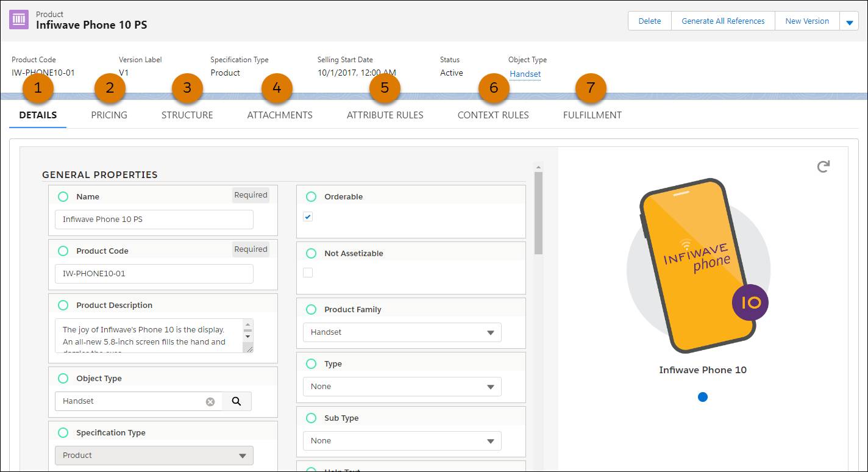Uncheck the Orderable checkbox
The image size is (868, 472).
tap(307, 216)
